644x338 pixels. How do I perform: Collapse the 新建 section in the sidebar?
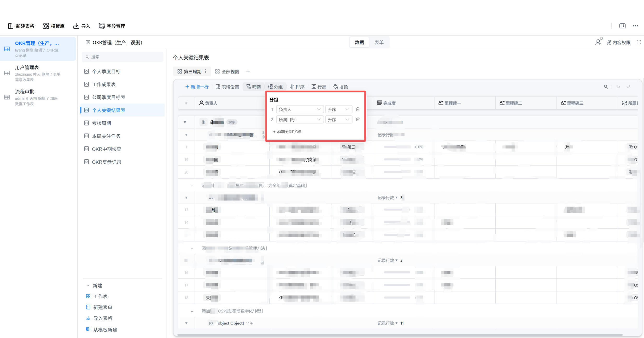point(88,285)
